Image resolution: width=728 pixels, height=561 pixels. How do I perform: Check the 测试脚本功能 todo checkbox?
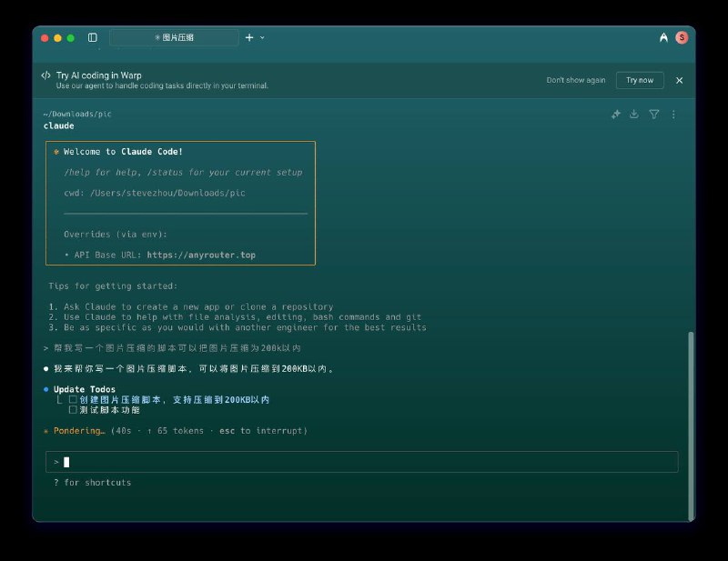click(x=72, y=409)
